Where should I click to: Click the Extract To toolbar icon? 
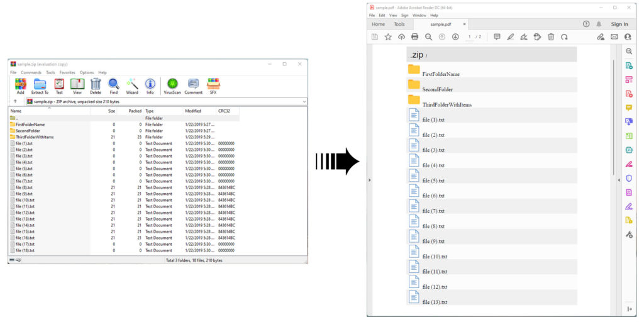coord(40,86)
